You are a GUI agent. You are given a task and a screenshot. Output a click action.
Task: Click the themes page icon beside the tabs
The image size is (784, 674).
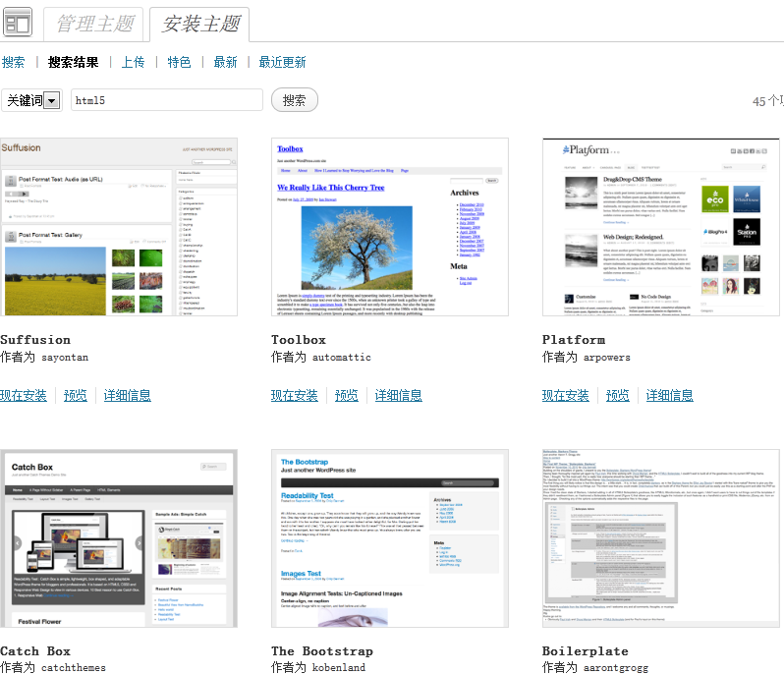(18, 22)
